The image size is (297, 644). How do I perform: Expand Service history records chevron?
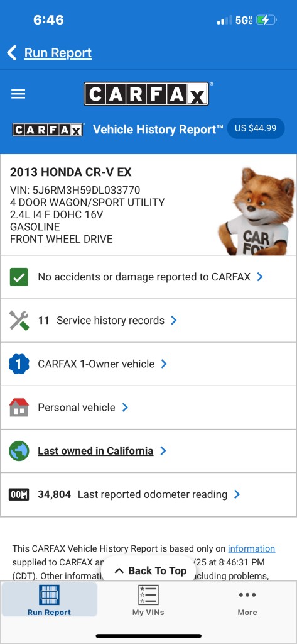[x=174, y=320]
